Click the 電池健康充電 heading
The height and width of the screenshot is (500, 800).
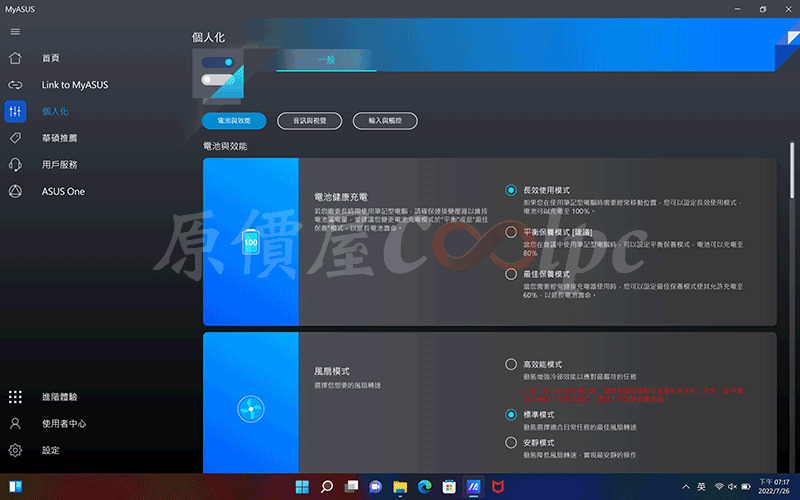tap(341, 197)
